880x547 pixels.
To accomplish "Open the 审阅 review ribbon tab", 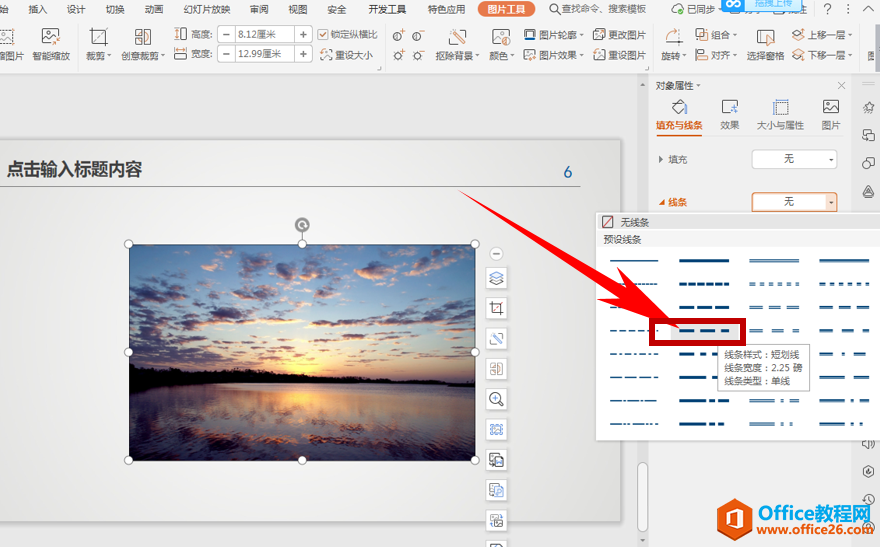I will pos(259,9).
